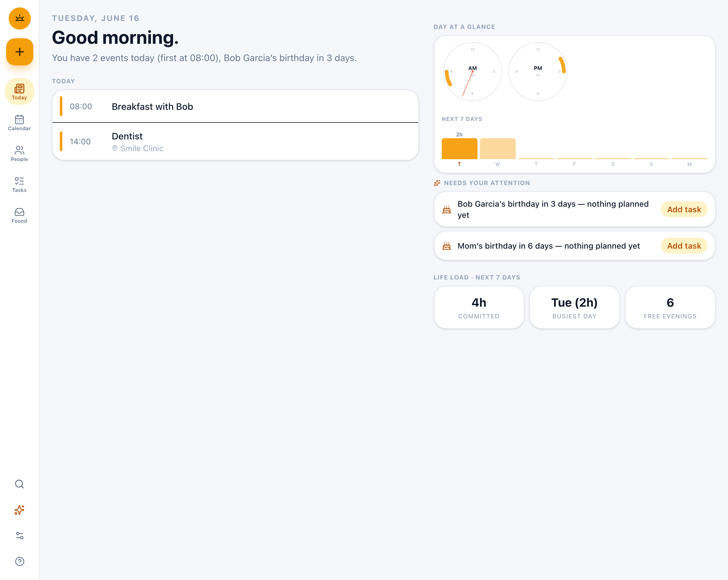Select Tuesday's 2h bar in Next 7 Days
This screenshot has height=580, width=728.
pos(459,149)
